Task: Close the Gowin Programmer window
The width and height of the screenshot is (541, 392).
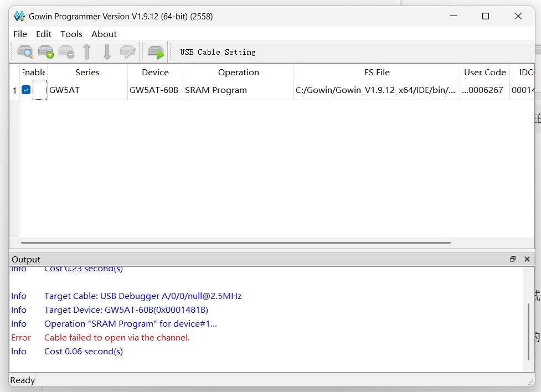Action: click(518, 16)
